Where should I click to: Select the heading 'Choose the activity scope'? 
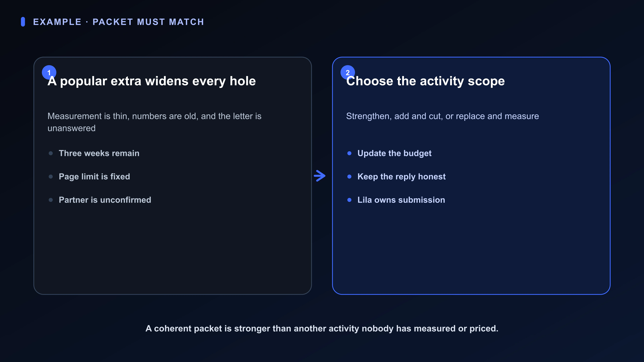(x=425, y=81)
